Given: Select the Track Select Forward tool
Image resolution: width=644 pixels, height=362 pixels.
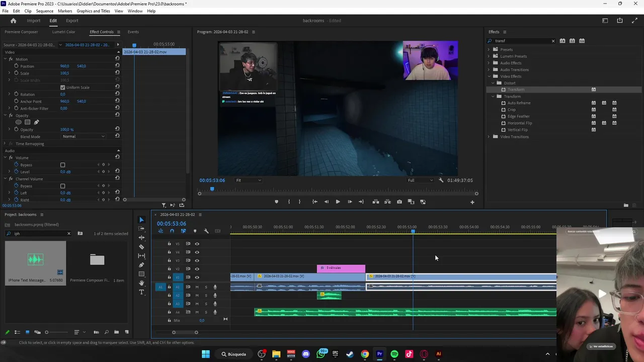Looking at the screenshot, I should [x=141, y=229].
